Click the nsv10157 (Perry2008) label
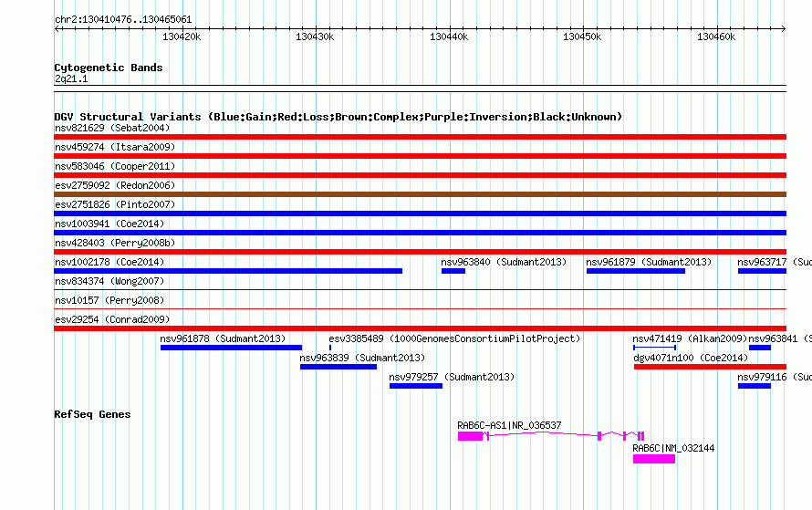Image resolution: width=812 pixels, height=510 pixels. [x=109, y=300]
